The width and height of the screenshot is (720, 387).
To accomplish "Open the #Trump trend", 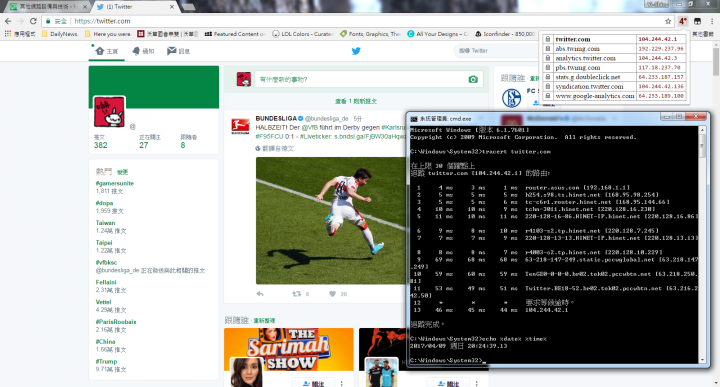I will 106,361.
